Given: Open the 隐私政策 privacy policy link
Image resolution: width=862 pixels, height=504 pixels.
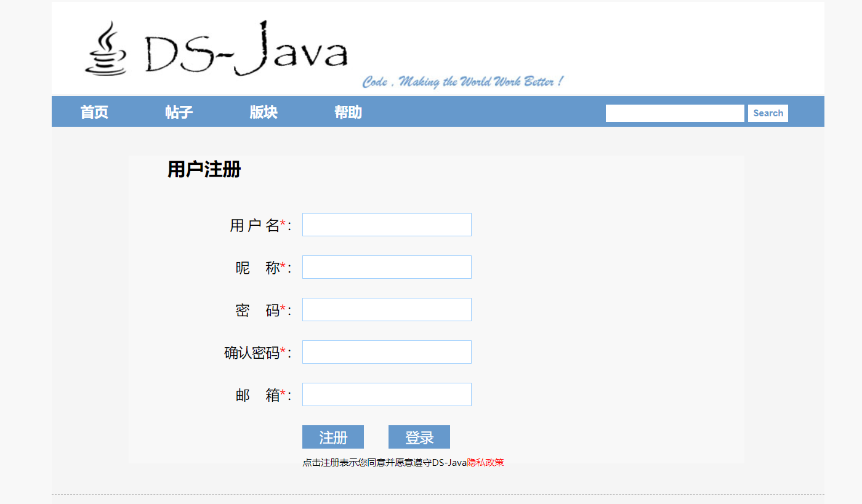Looking at the screenshot, I should tap(485, 463).
